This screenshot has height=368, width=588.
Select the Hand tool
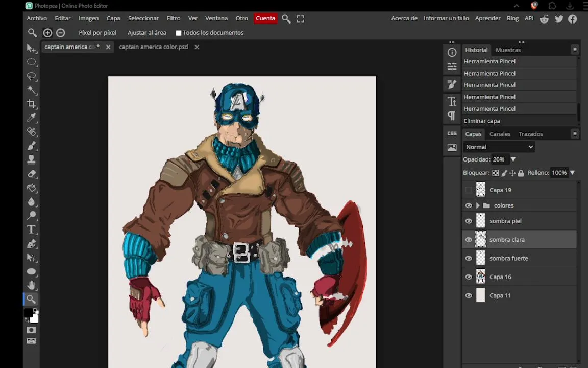coord(32,285)
